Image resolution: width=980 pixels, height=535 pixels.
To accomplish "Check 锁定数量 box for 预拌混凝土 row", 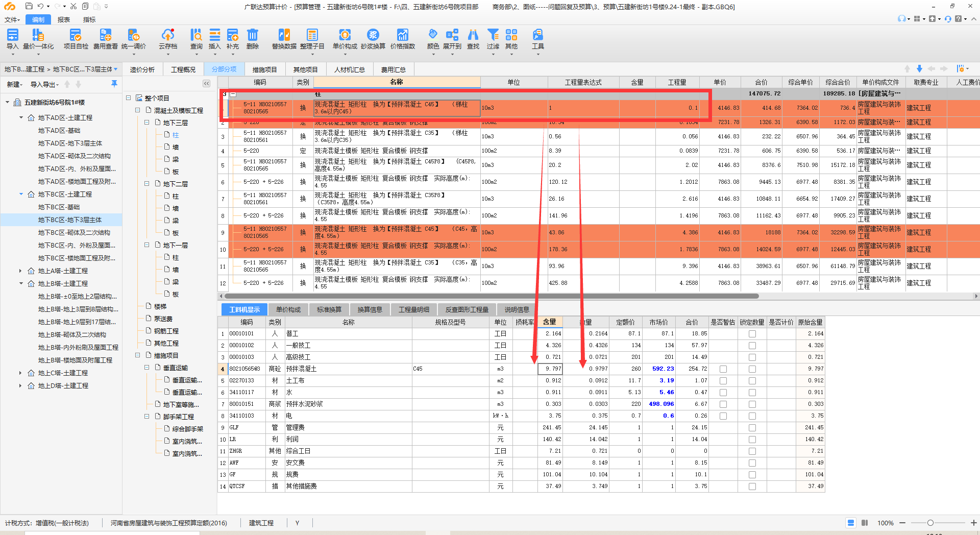I will click(x=752, y=369).
